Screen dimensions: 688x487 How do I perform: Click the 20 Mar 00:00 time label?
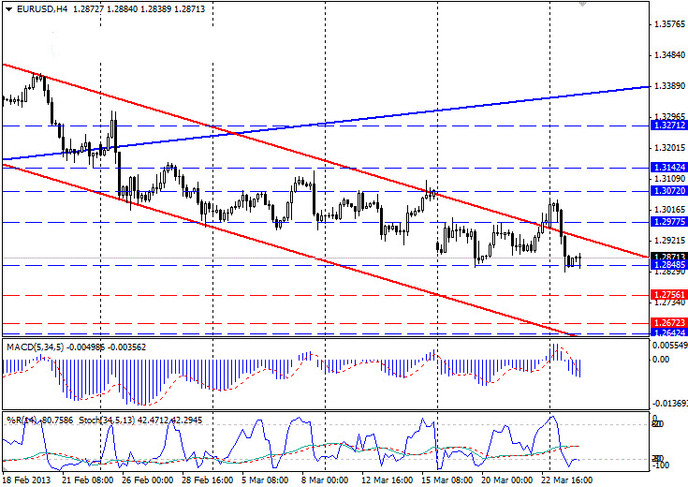507,480
